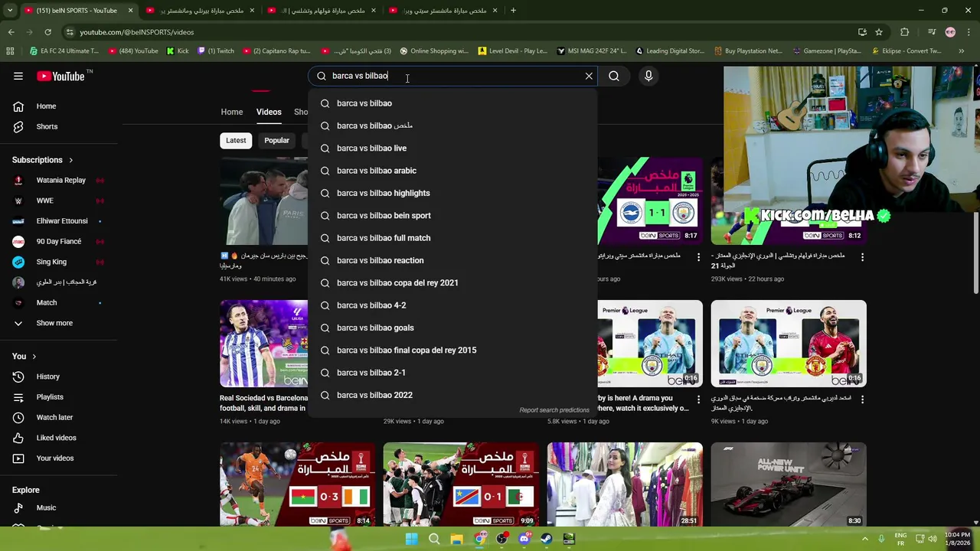Screen dimensions: 980x551
Task: Choose suggestion barca vs bilbao reaction
Action: (452, 260)
